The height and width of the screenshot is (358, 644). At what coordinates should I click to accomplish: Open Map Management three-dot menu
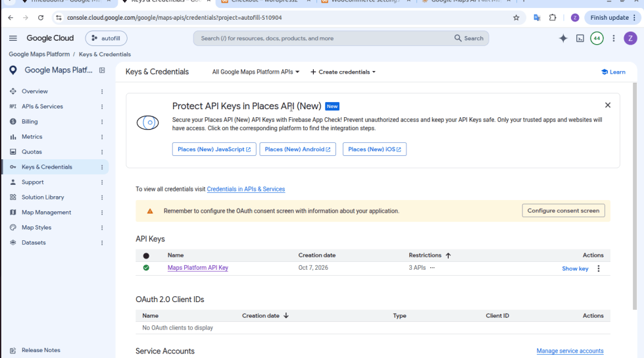102,213
